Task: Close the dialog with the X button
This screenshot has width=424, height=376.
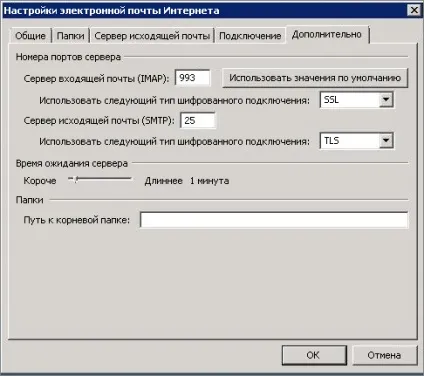Action: [414, 10]
